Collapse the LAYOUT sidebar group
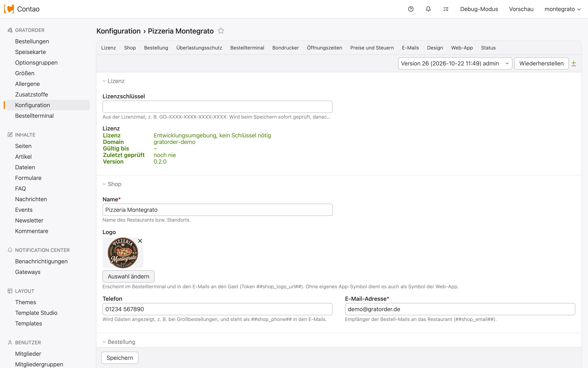Image resolution: width=588 pixels, height=368 pixels. [x=24, y=291]
